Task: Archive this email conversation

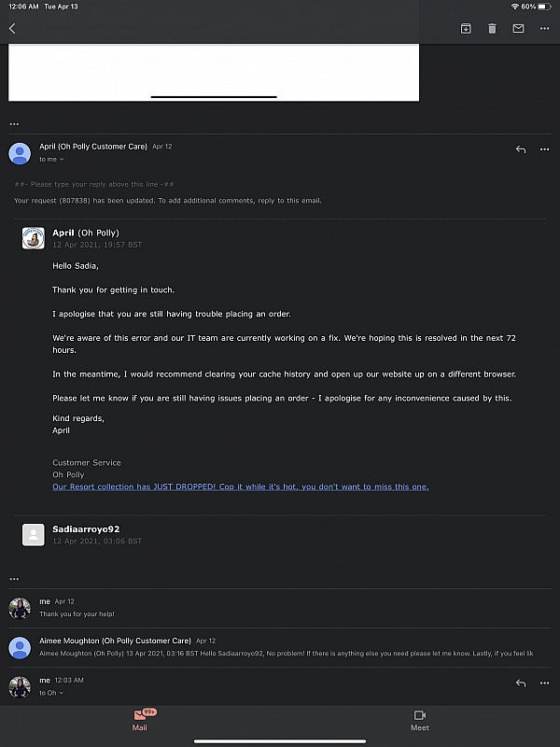Action: [x=466, y=29]
